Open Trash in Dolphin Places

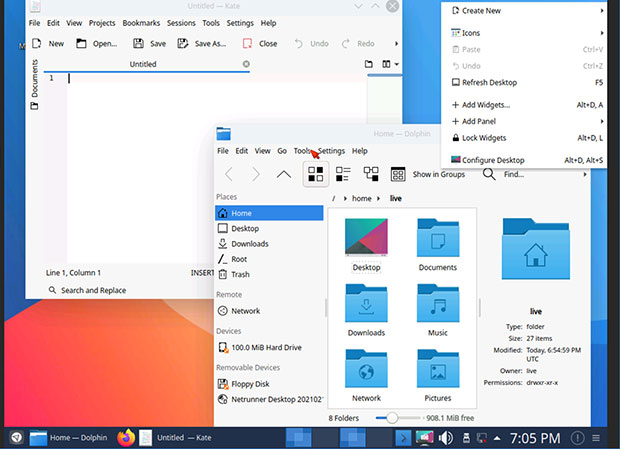269,274
